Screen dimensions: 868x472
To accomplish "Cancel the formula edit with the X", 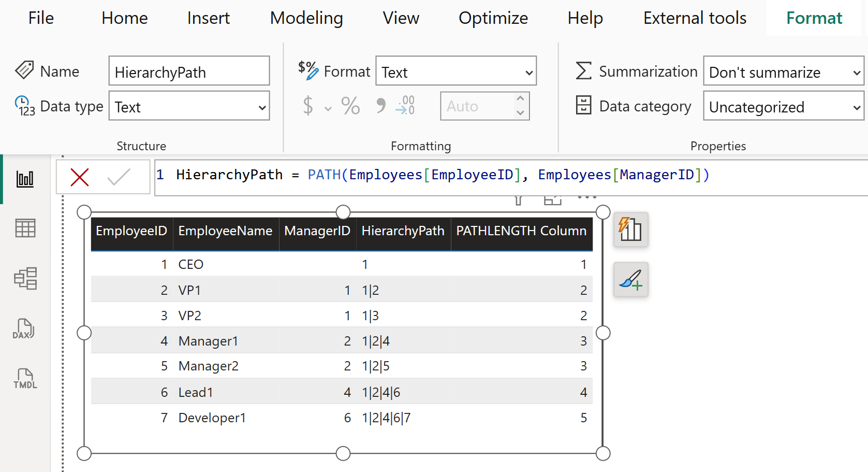I will click(79, 177).
